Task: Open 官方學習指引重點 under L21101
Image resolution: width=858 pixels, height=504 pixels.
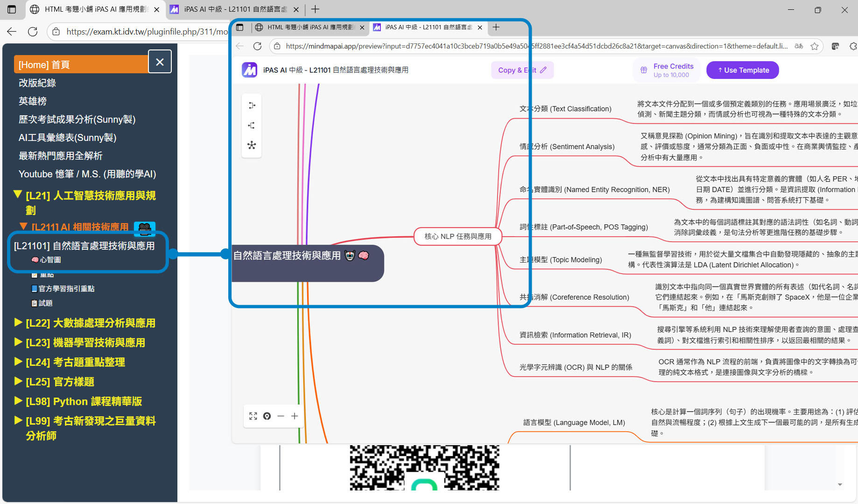Action: (x=66, y=289)
